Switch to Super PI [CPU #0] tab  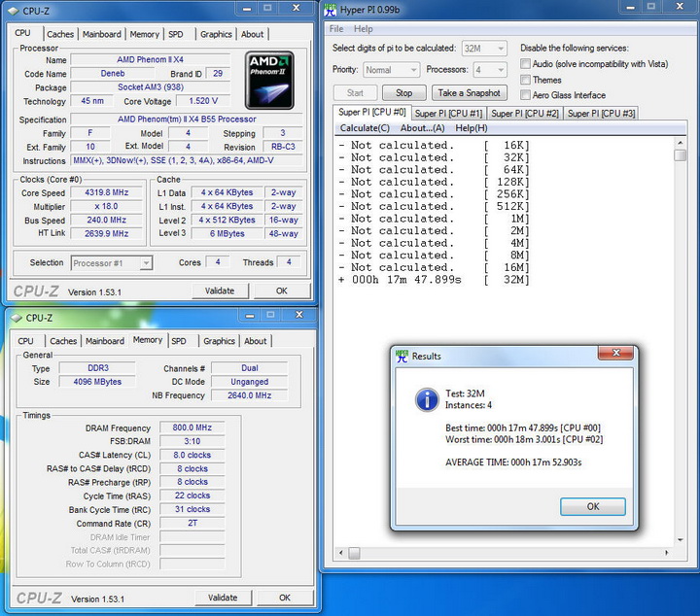pos(371,112)
